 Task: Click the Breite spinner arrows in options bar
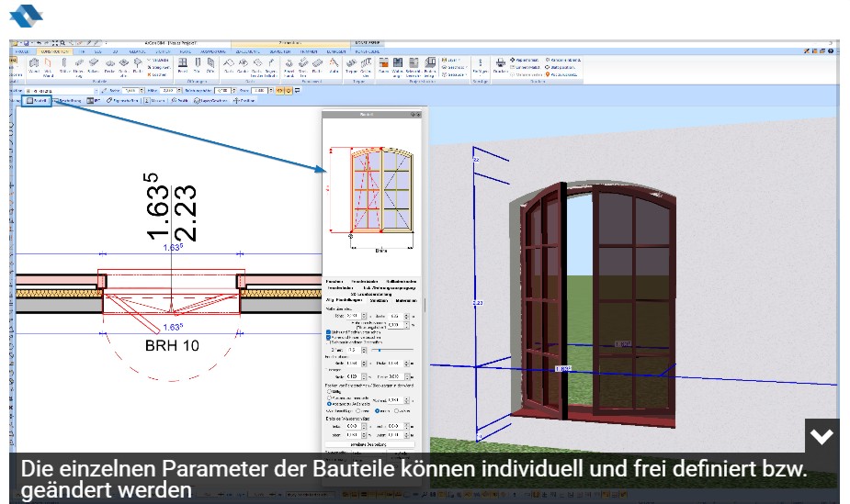[140, 91]
